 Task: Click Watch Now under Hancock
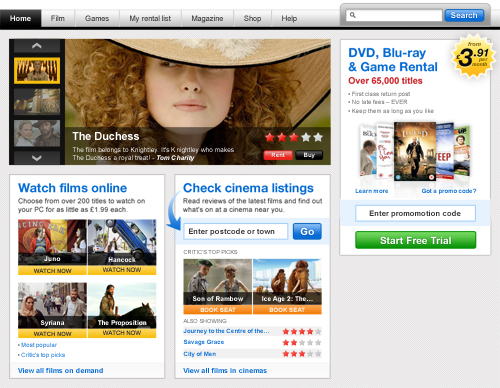pyautogui.click(x=122, y=270)
